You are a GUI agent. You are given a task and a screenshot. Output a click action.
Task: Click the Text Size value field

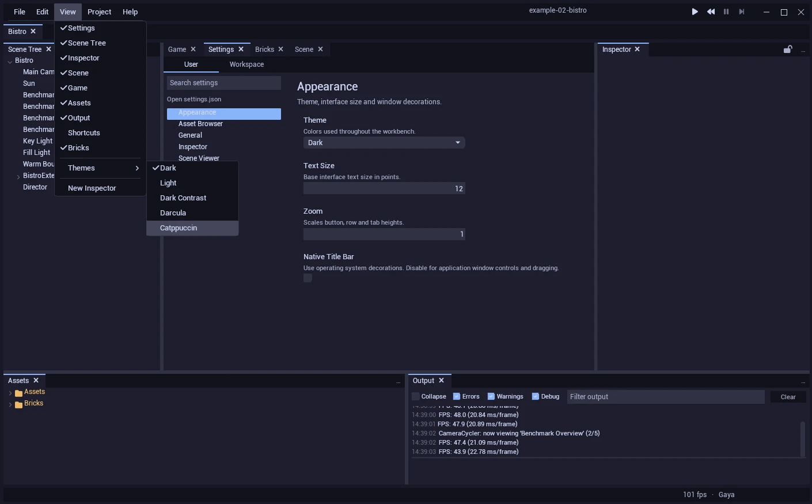(384, 188)
